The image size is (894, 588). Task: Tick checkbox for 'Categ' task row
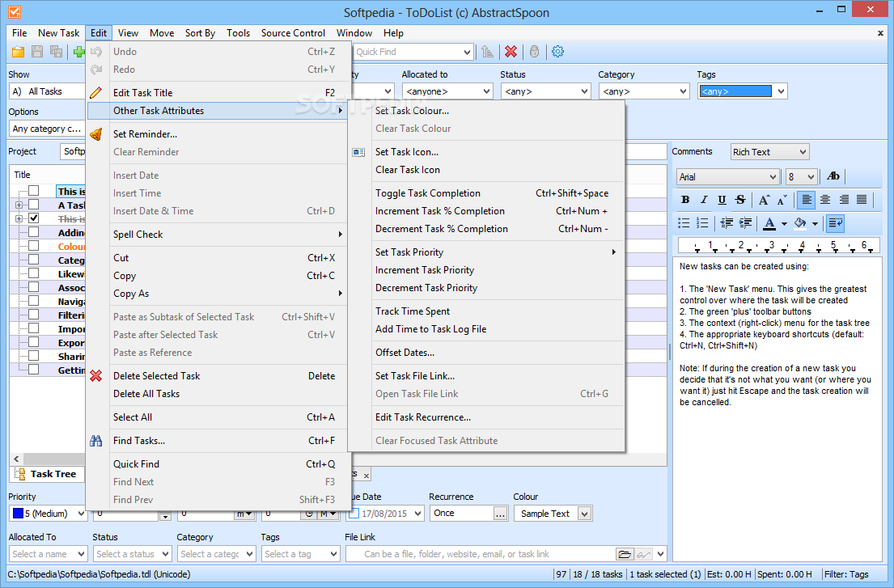point(34,260)
